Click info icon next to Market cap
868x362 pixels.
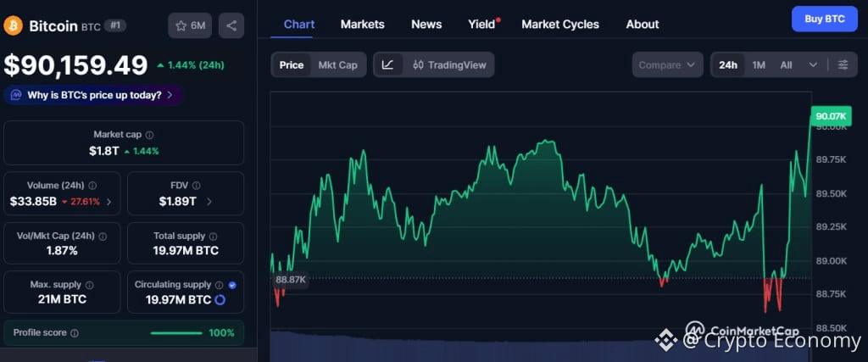(149, 135)
